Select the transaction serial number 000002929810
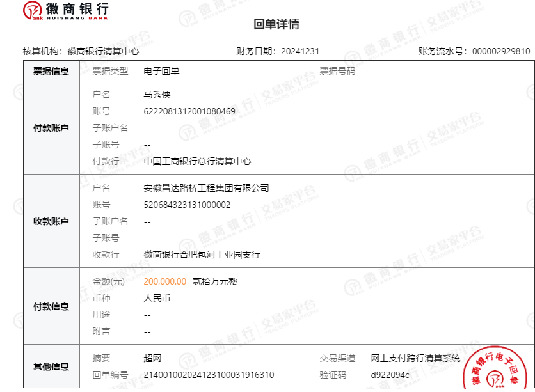 [501, 51]
